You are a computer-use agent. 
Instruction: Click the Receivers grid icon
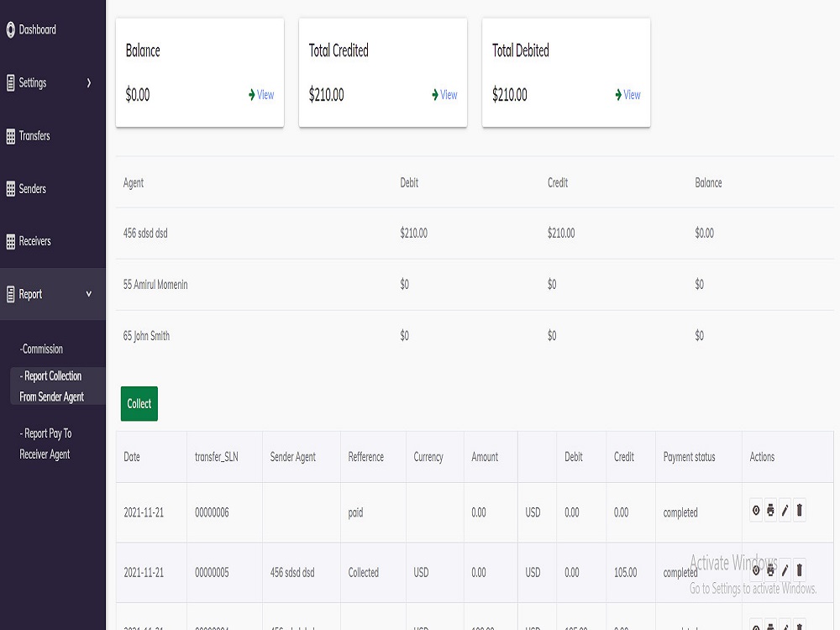click(11, 242)
